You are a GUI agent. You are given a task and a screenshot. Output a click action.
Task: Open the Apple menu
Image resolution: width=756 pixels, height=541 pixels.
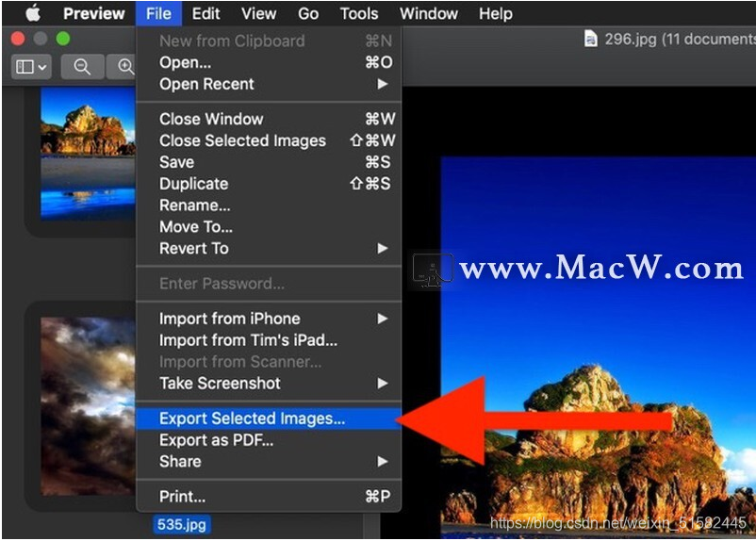[x=33, y=13]
